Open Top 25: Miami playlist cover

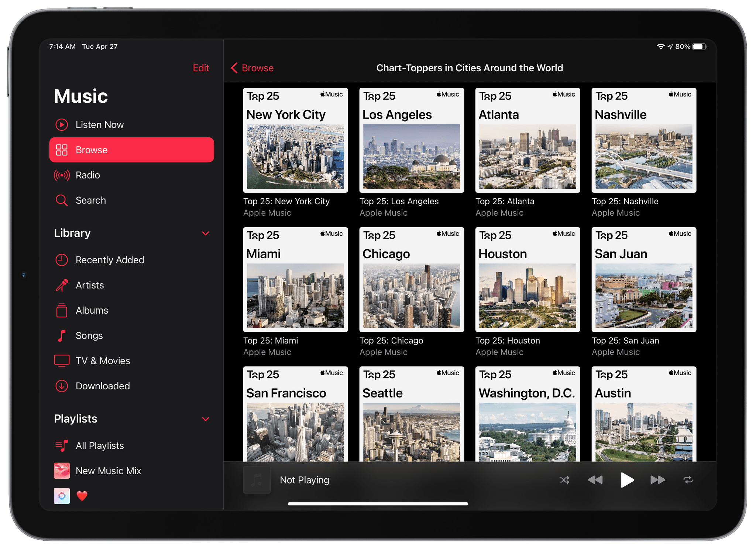point(295,280)
